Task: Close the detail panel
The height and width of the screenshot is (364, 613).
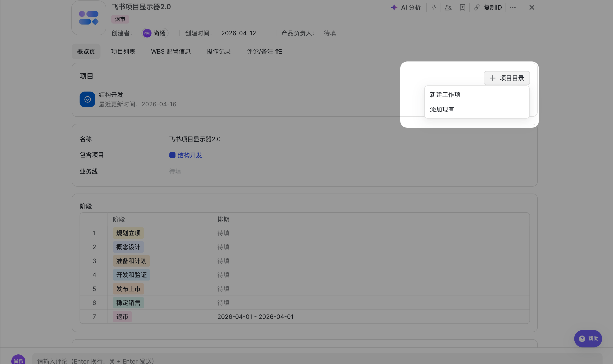Action: tap(531, 7)
